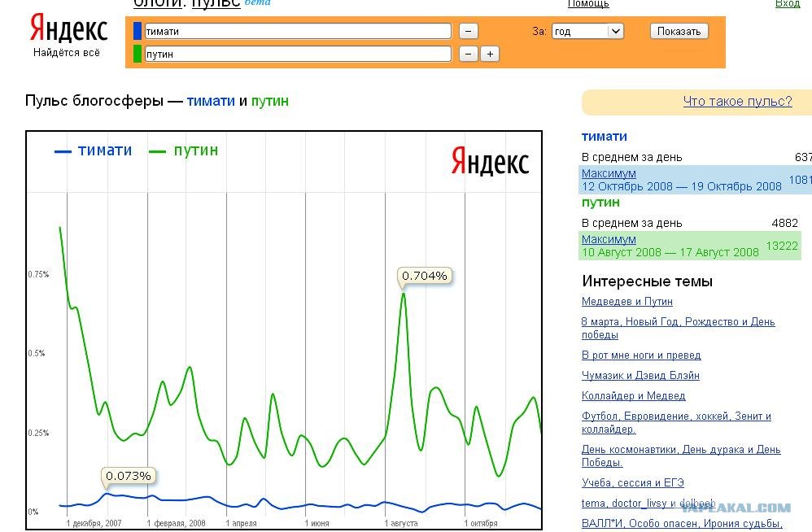This screenshot has width=812, height=532.
Task: Click the путин daily average value 4882
Action: 784,223
